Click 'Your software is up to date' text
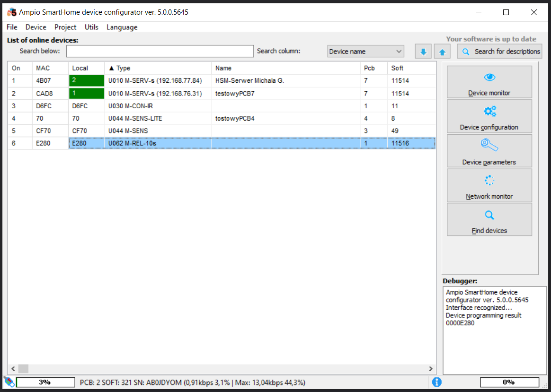551x392 pixels. point(491,39)
